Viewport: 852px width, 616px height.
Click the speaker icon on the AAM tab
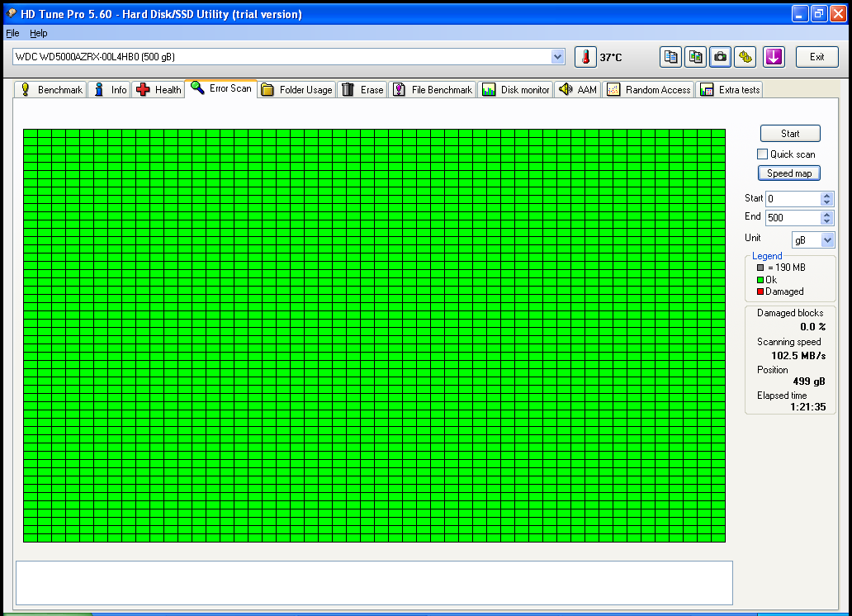point(566,89)
